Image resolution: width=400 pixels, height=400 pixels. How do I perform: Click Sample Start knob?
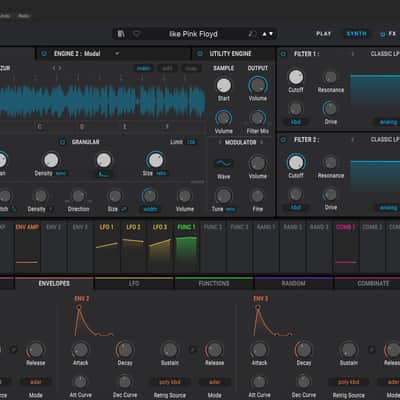click(224, 86)
